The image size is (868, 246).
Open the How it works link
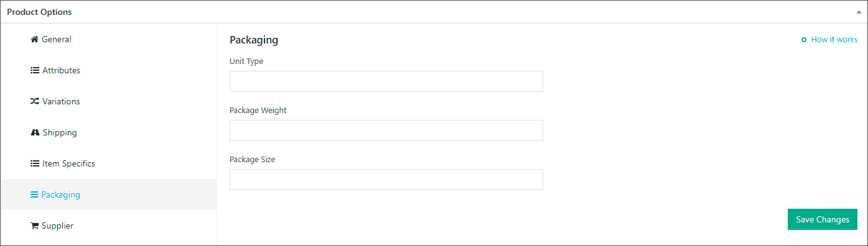(834, 40)
